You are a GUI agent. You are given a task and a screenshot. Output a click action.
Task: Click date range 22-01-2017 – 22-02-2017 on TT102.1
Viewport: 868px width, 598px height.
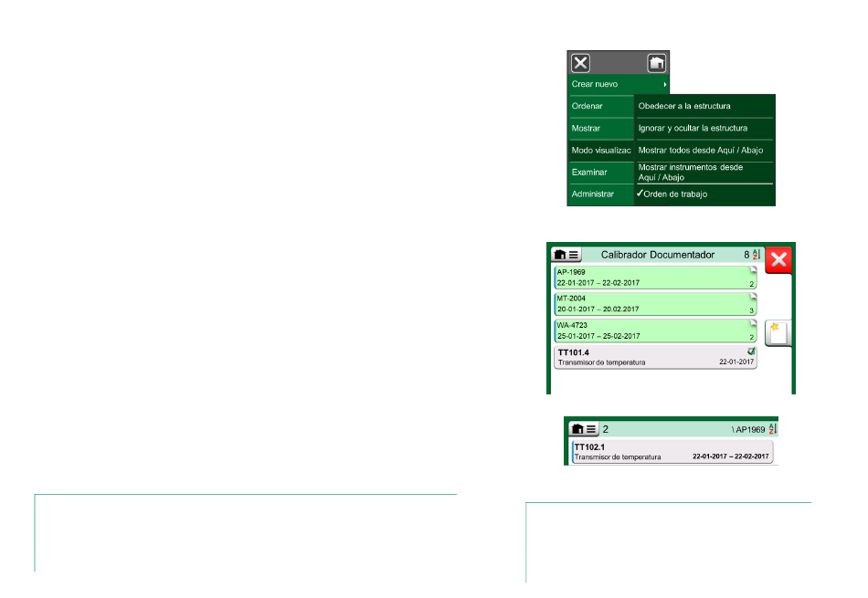731,456
